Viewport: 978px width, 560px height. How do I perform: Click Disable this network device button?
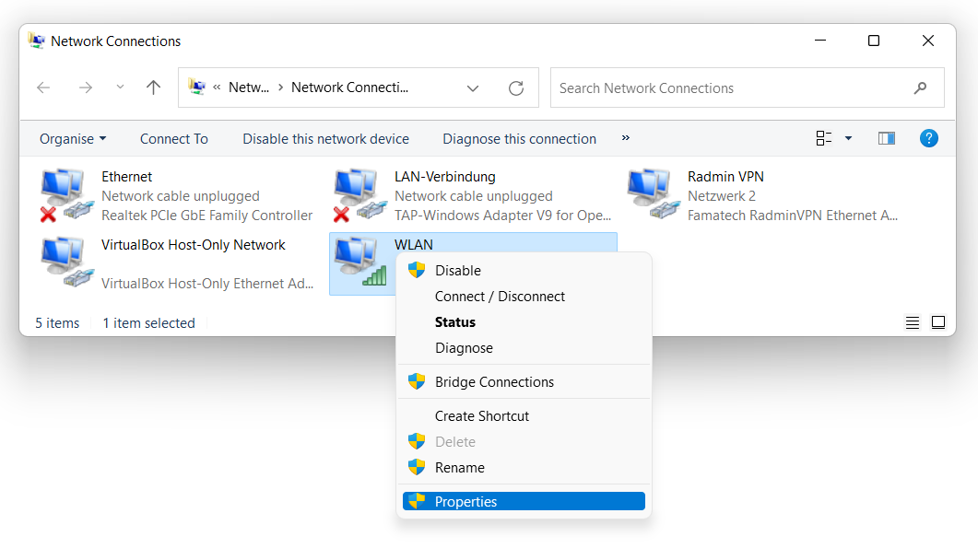coord(325,139)
